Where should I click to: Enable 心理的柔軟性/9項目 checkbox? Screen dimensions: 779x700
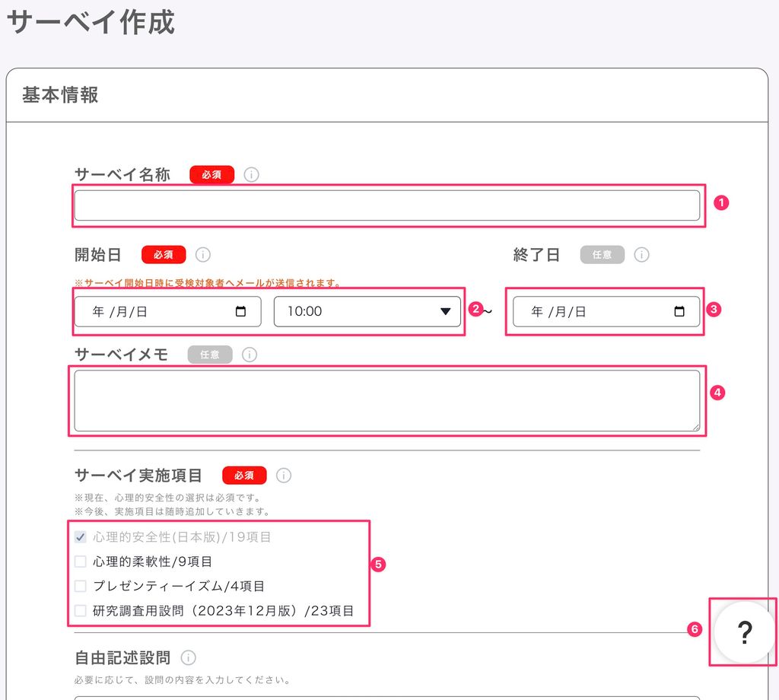tap(81, 562)
